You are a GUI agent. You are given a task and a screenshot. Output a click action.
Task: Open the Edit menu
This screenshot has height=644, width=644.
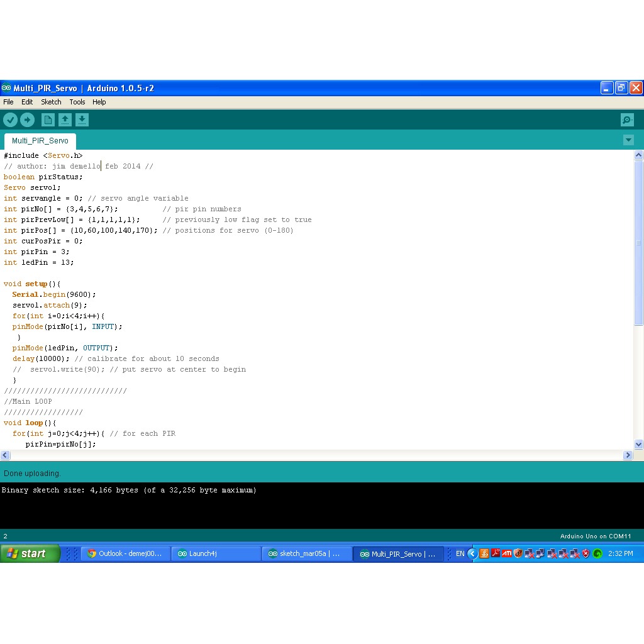point(27,102)
